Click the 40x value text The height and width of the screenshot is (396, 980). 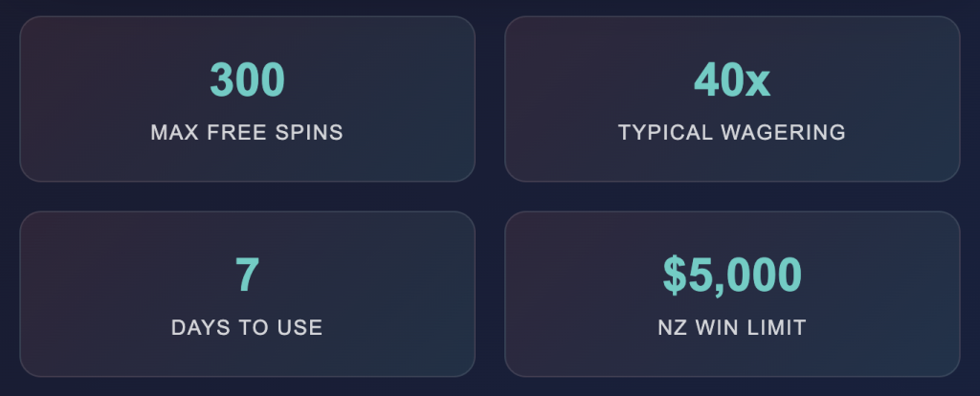[732, 80]
